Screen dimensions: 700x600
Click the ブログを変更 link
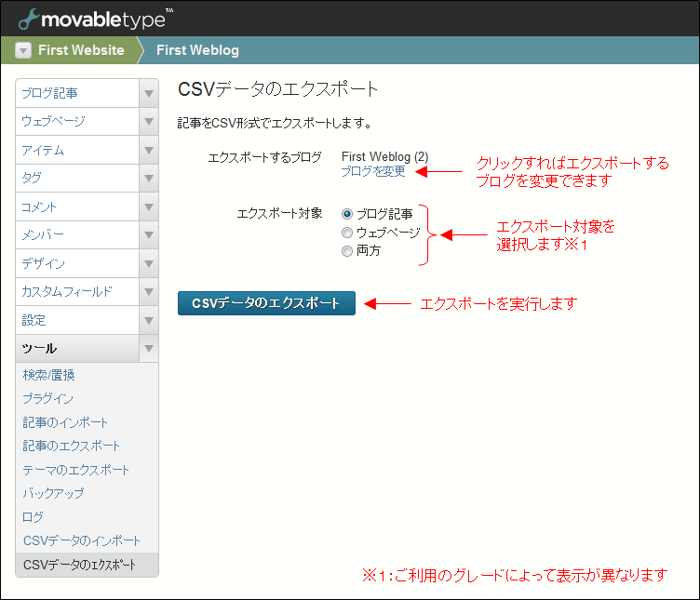(x=373, y=171)
